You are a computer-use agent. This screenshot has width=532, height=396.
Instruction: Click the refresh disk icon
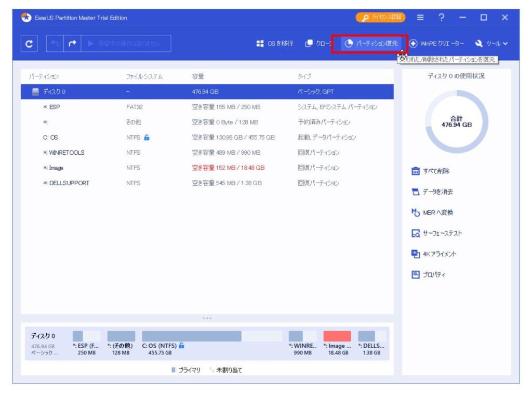tap(29, 44)
